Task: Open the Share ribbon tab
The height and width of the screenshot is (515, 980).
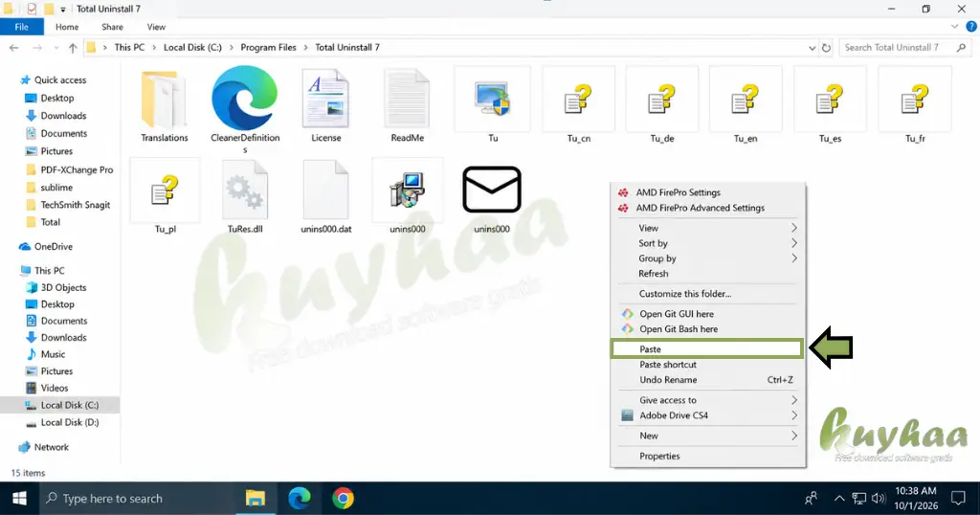Action: coord(113,27)
